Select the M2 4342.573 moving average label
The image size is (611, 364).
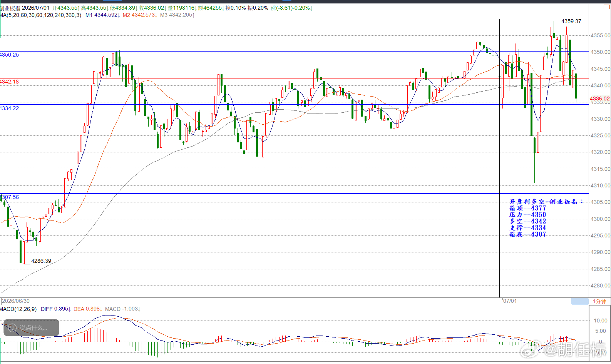(x=140, y=15)
